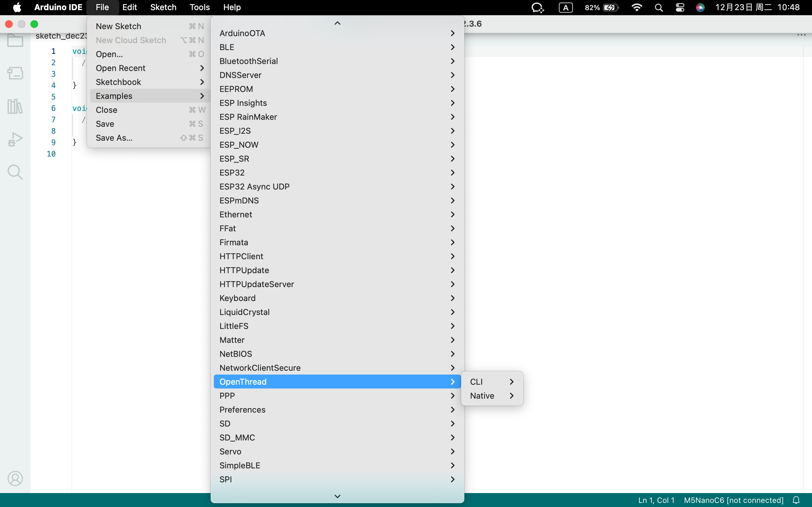Click M5NanoC6 board status text
This screenshot has height=507, width=812.
[x=733, y=500]
